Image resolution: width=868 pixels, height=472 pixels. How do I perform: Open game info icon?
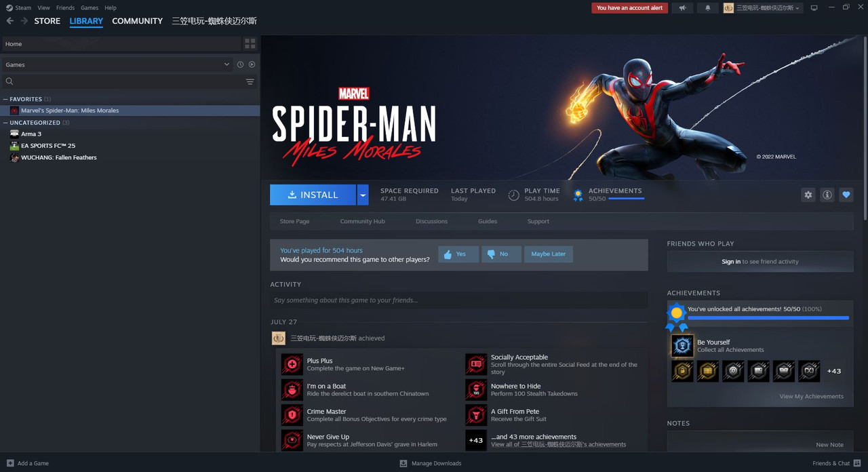[x=827, y=195]
